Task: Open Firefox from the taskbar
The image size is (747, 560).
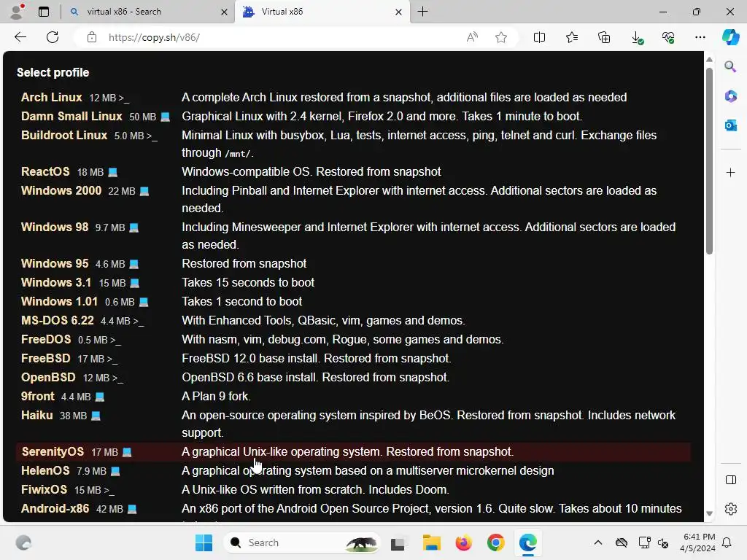Action: 463,542
